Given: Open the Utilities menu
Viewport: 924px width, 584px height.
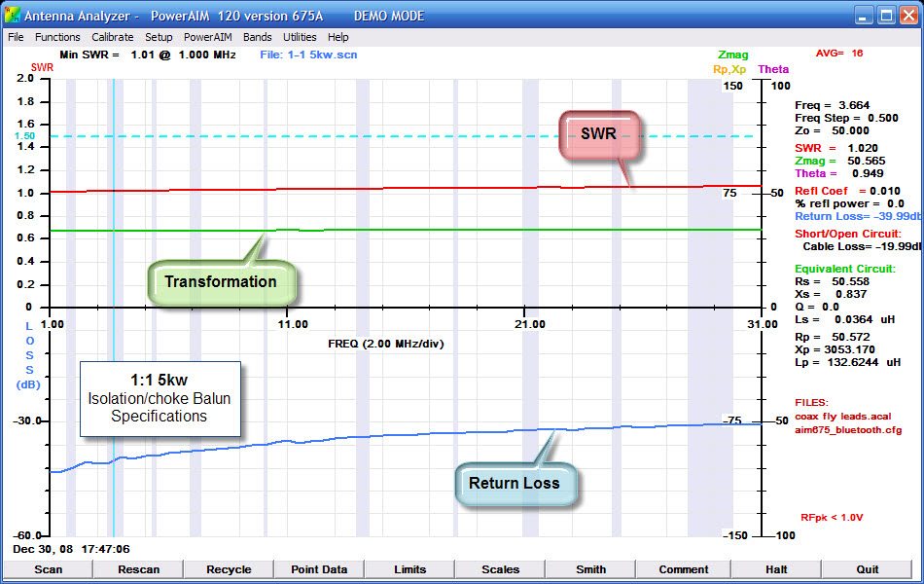Looking at the screenshot, I should (x=300, y=37).
